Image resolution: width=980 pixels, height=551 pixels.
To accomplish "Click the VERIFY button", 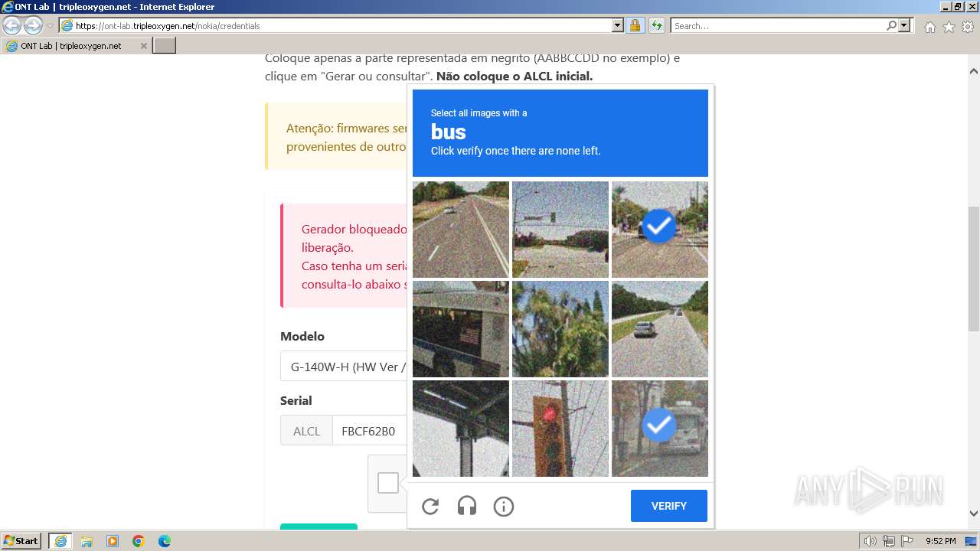I will click(x=669, y=506).
